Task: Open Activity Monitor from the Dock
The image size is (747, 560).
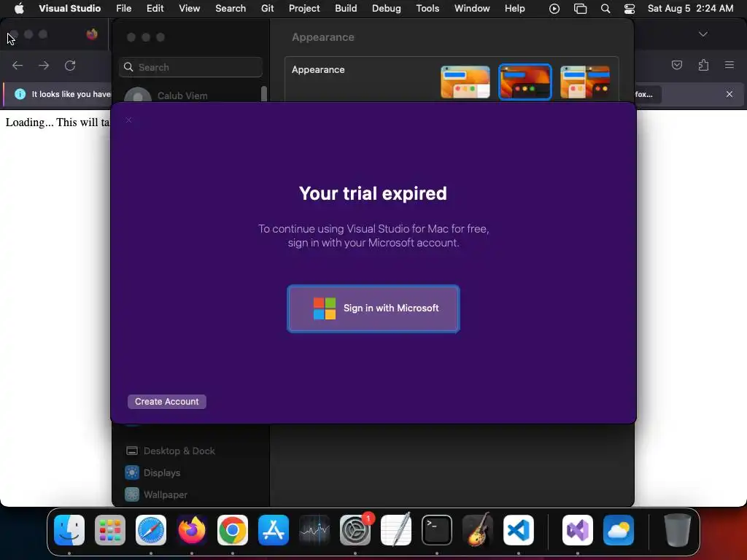Action: tap(314, 530)
